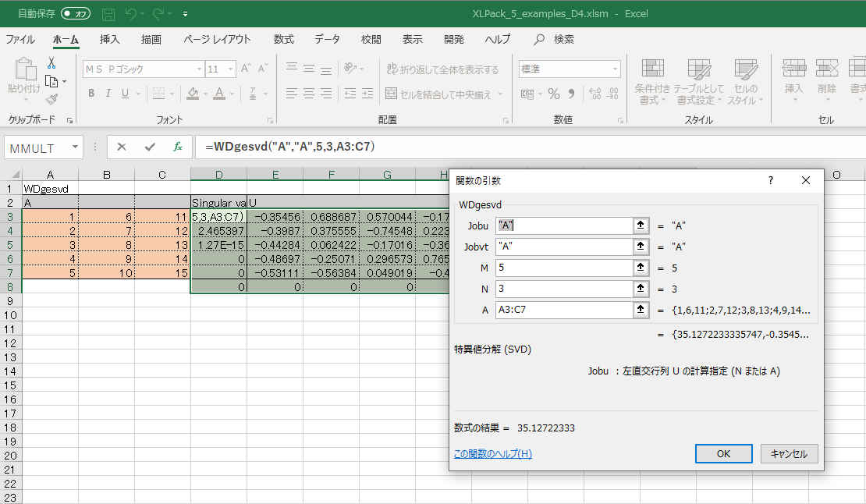Click the cut scissors icon
Viewport: 866px width, 504px height.
(51, 63)
